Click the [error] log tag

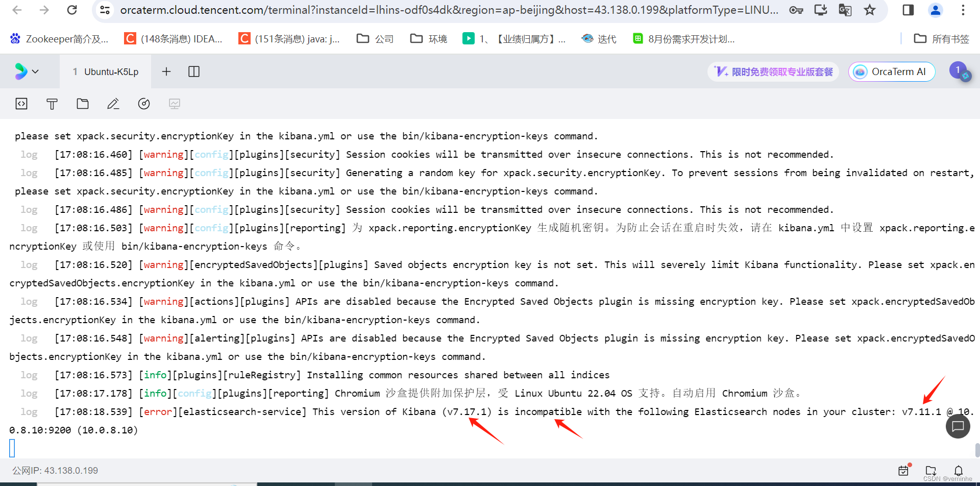pos(158,412)
